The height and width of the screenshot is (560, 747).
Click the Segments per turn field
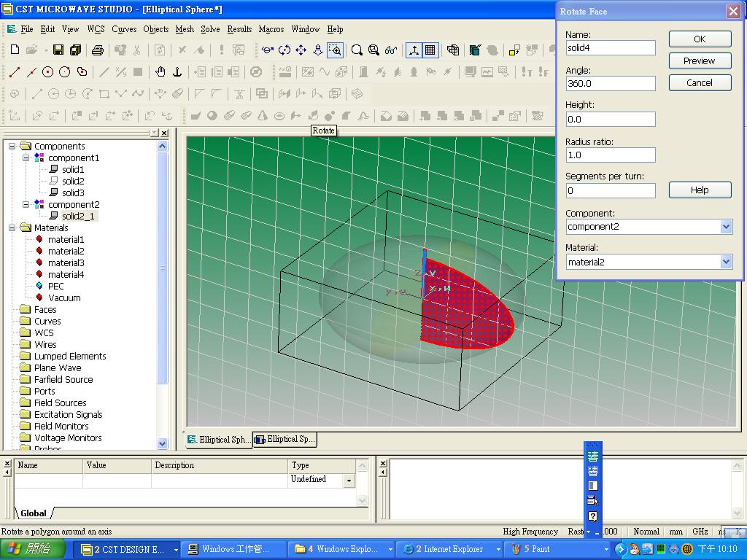pos(611,190)
